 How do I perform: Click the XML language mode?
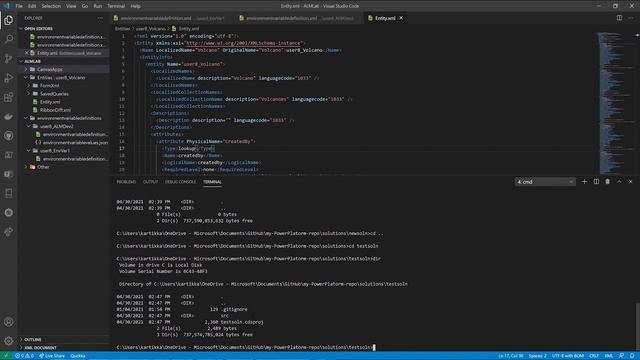click(609, 356)
